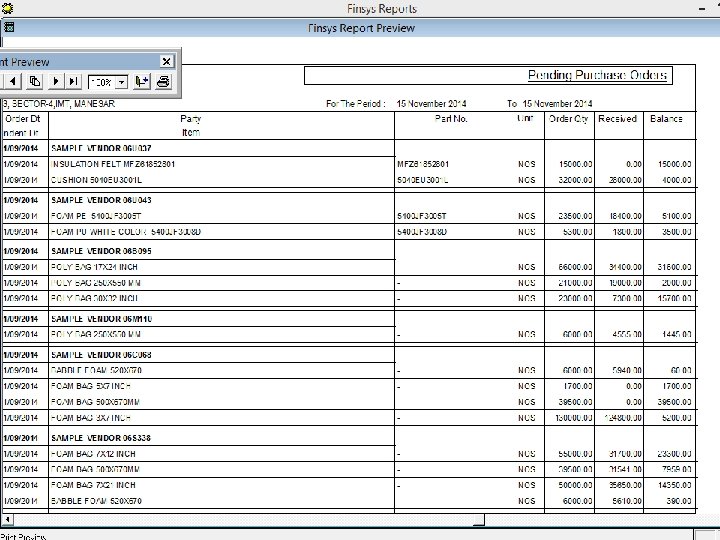The height and width of the screenshot is (540, 720).
Task: Go to the next page in preview toolbar
Action: coord(56,82)
